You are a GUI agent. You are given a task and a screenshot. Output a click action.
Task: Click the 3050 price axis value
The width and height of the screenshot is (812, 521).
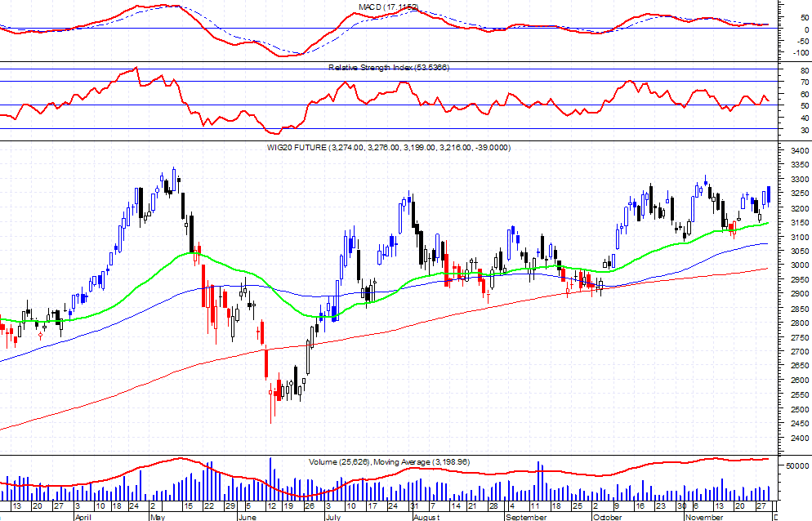800,252
